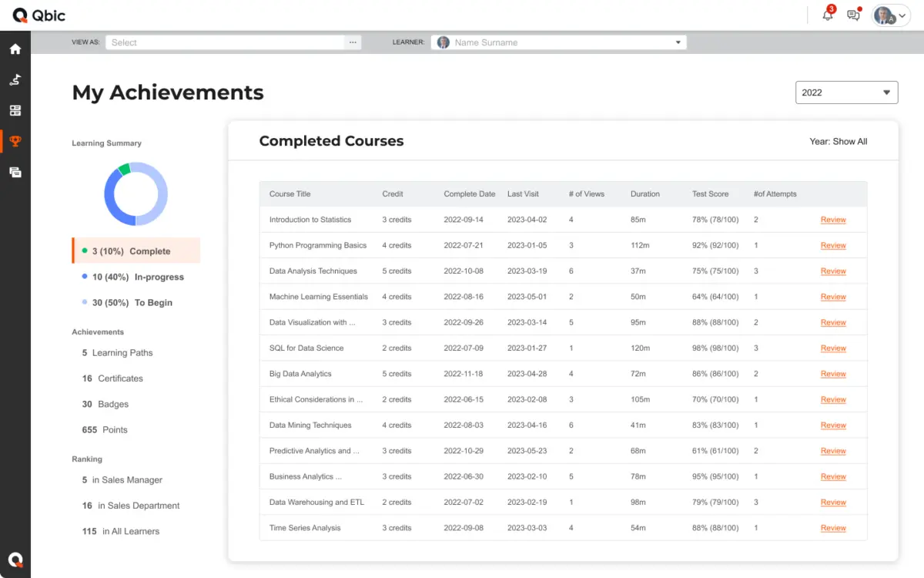The height and width of the screenshot is (578, 924).
Task: Expand the Learner name dropdown
Action: [678, 42]
